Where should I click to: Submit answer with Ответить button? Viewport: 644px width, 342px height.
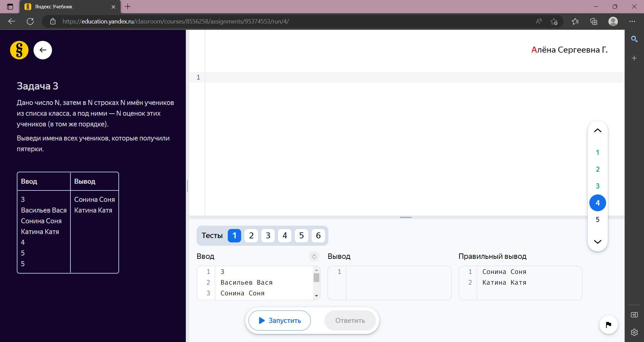(x=350, y=321)
